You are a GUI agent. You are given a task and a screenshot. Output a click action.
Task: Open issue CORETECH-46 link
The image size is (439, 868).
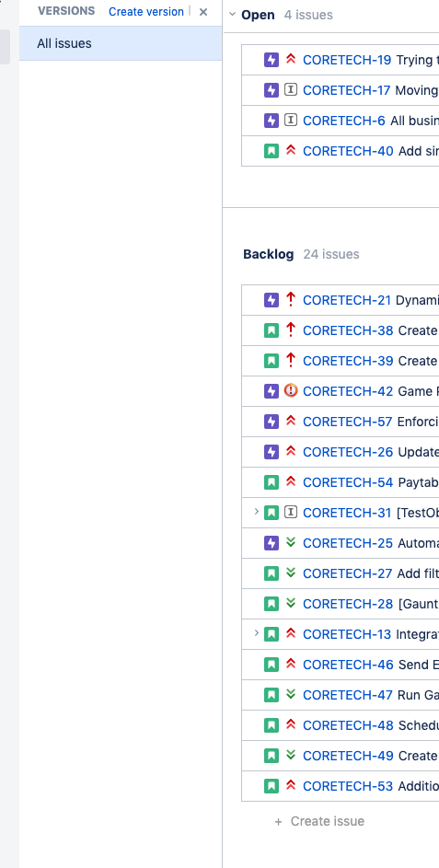[x=348, y=665]
